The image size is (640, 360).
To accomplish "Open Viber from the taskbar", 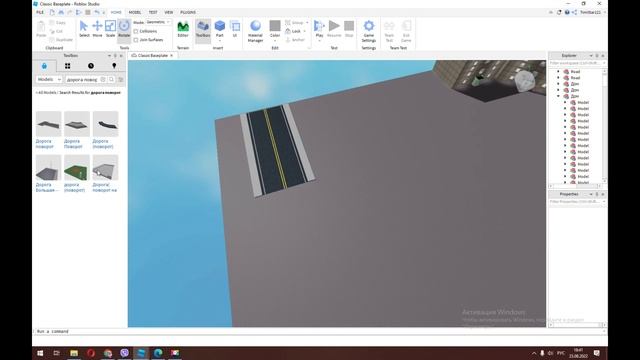I will pos(124,353).
